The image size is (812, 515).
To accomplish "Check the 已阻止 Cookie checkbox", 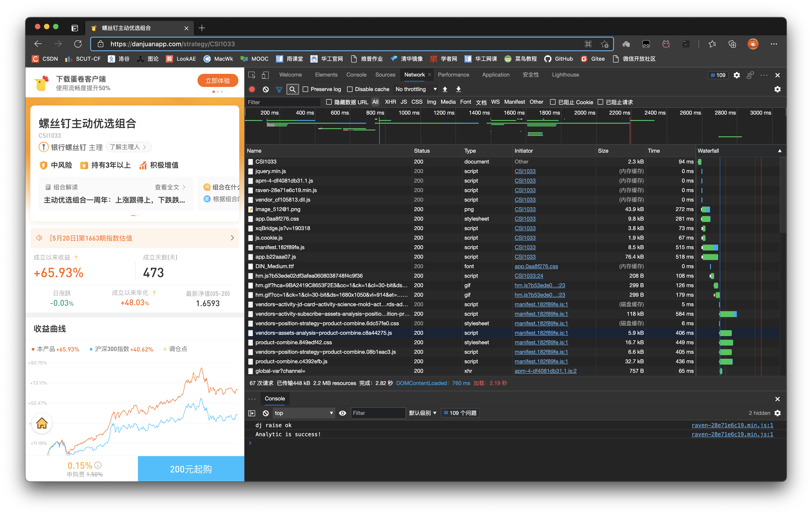I will tap(553, 102).
